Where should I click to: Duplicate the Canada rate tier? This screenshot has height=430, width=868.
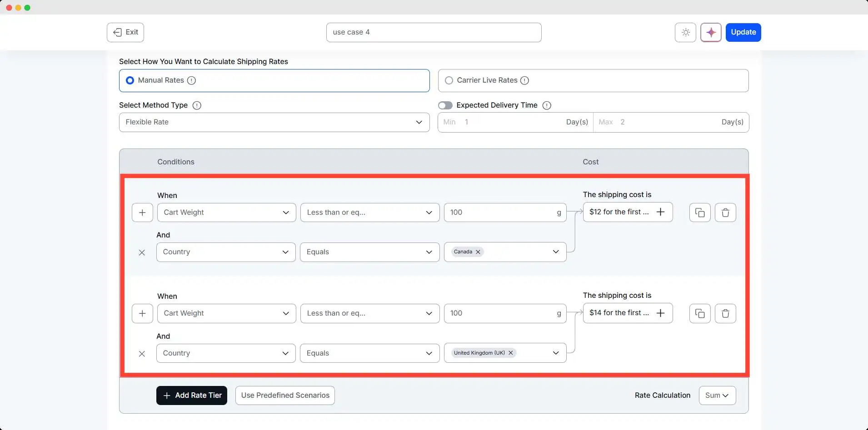point(700,213)
